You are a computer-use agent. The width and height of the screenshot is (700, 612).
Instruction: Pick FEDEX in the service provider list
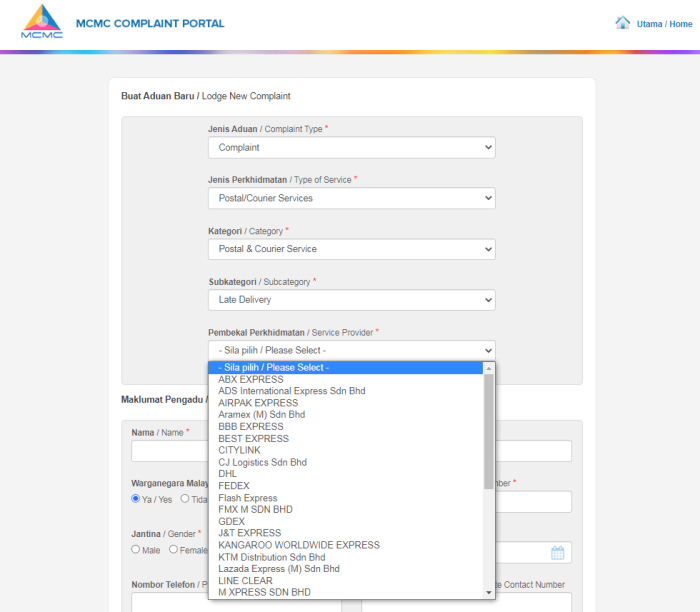(233, 486)
